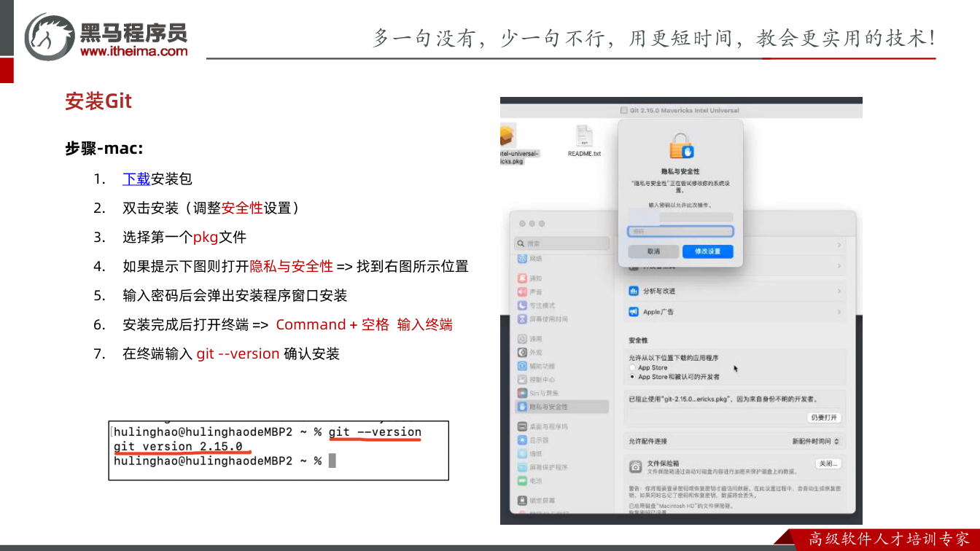Image resolution: width=980 pixels, height=551 pixels.
Task: Open 墙纸 in the settings sidebar
Action: pyautogui.click(x=529, y=453)
